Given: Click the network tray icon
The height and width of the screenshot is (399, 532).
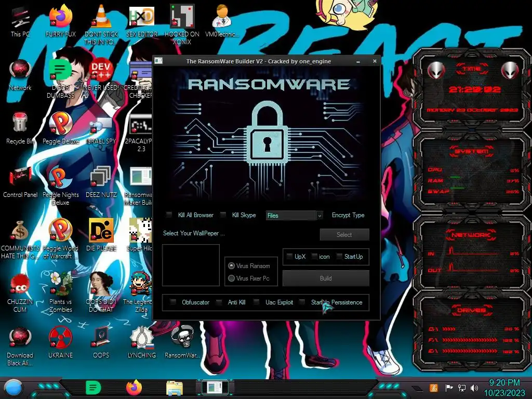Looking at the screenshot, I should 461,388.
